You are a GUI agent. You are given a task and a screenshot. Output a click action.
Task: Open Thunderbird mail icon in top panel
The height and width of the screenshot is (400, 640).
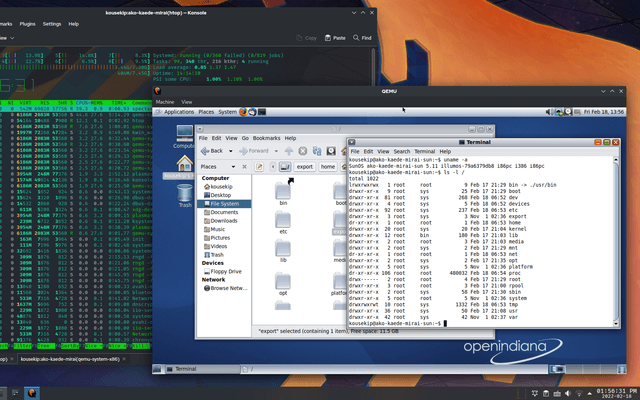(252, 112)
